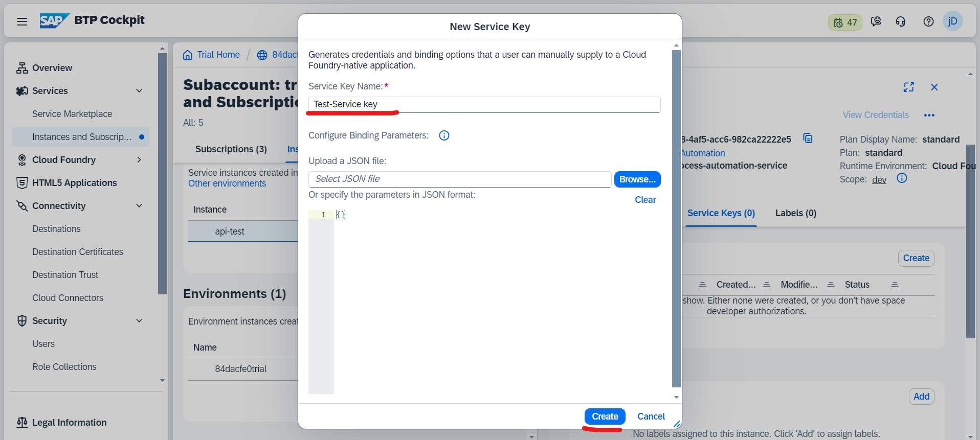
Task: Click the Service Key Name field
Action: pyautogui.click(x=484, y=105)
